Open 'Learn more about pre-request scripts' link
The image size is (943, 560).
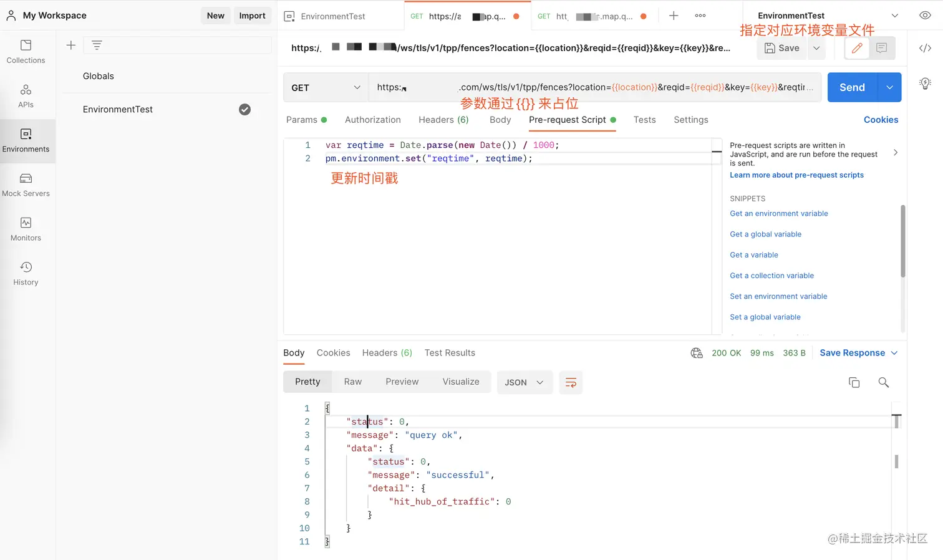(796, 175)
